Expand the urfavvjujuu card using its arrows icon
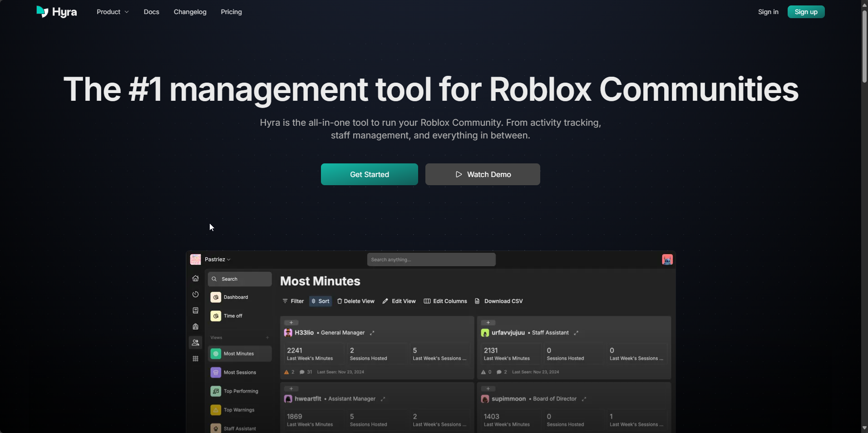Screen dimensions: 868x433 click(x=576, y=333)
